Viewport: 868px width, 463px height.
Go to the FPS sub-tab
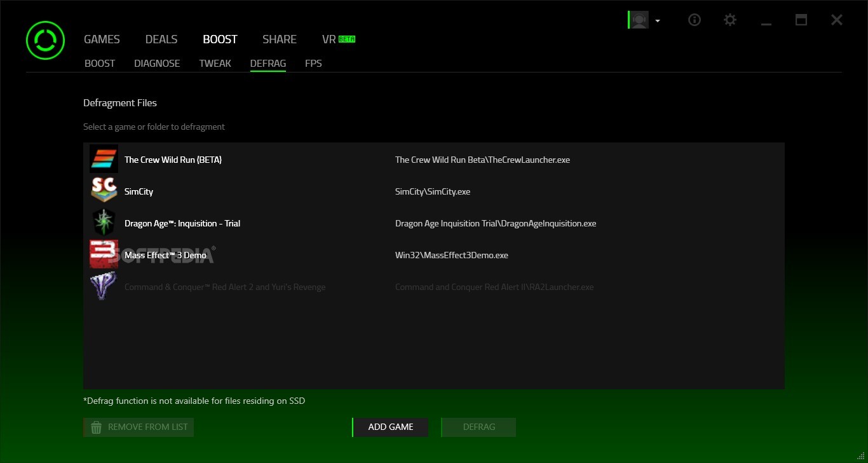pos(313,64)
